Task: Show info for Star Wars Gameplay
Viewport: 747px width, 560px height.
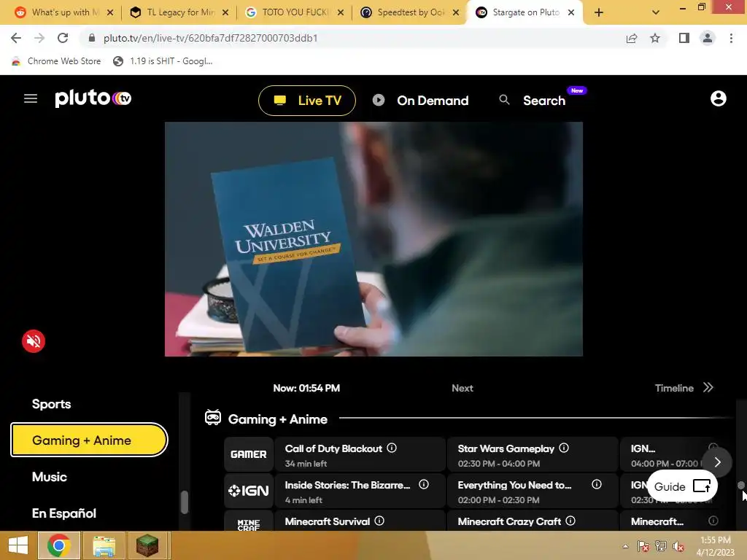Action: pyautogui.click(x=564, y=448)
